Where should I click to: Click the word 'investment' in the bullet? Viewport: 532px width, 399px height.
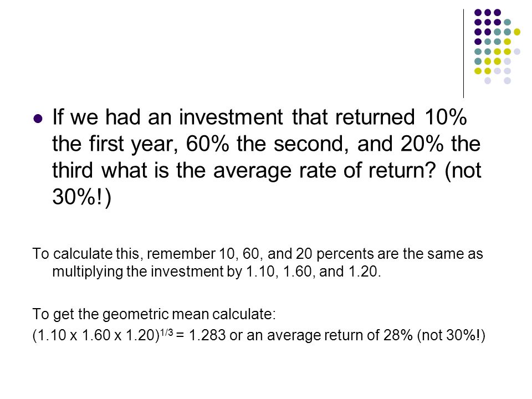coord(231,117)
